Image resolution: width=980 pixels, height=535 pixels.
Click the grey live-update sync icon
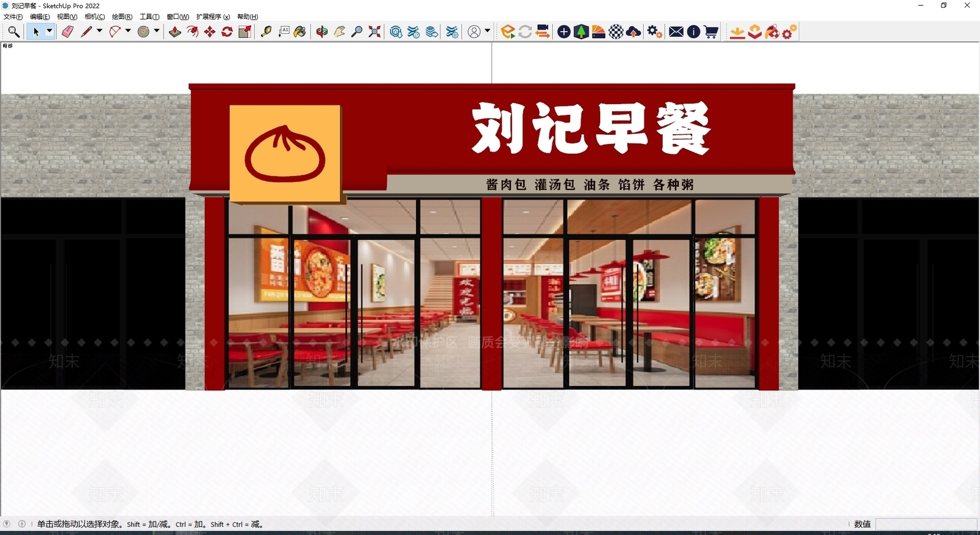pyautogui.click(x=525, y=32)
